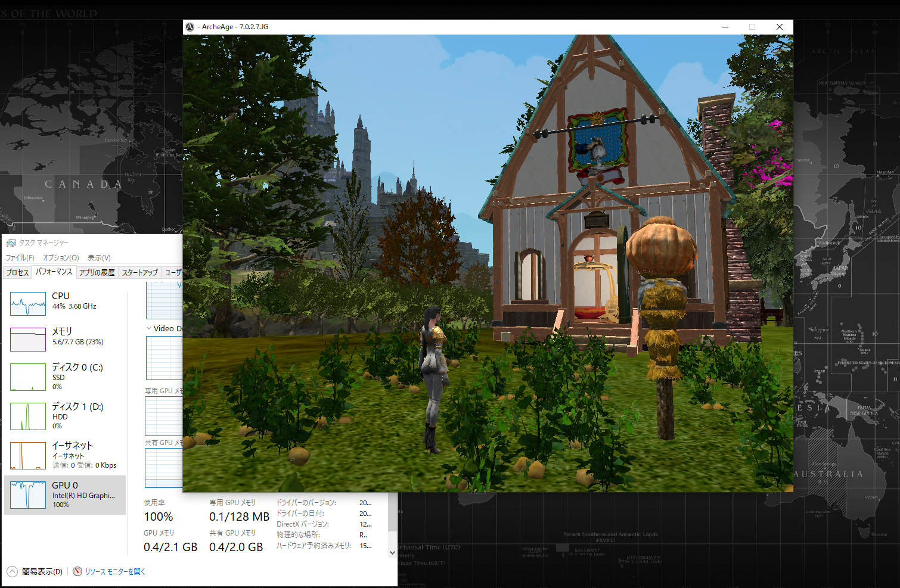Open the イーサネット network view

coord(65,455)
